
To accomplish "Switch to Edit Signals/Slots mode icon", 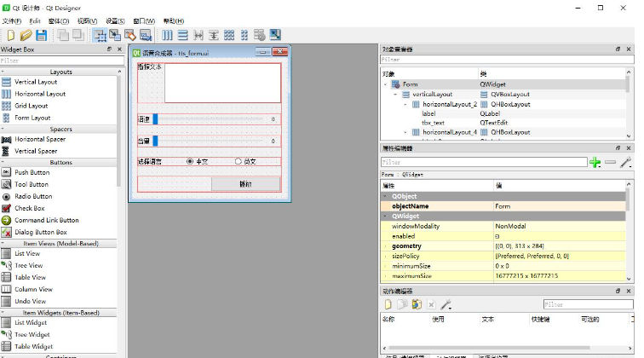I will (115, 35).
